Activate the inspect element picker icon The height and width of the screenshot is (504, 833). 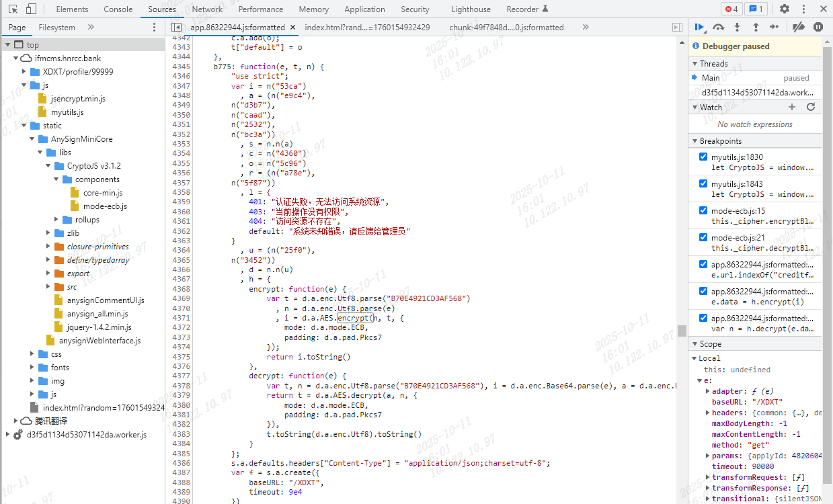click(13, 9)
